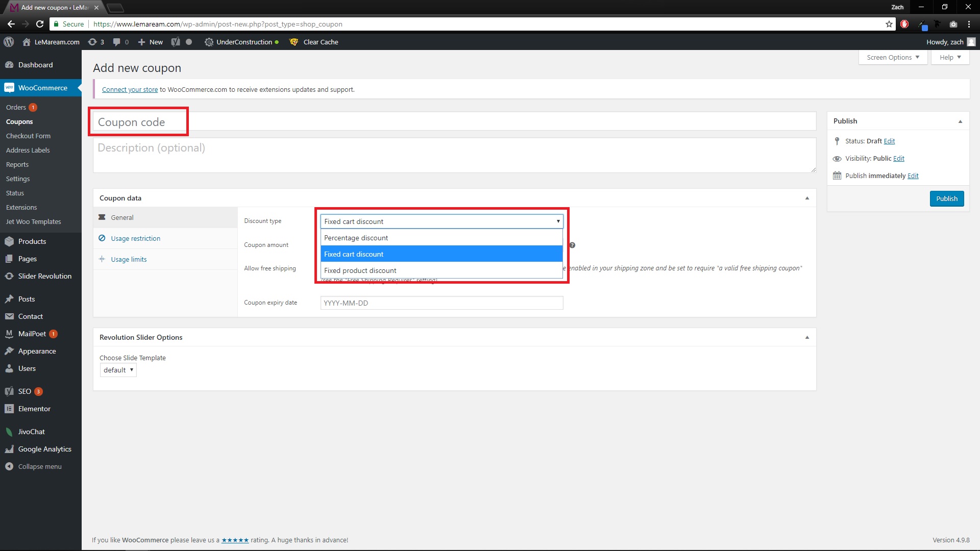The width and height of the screenshot is (980, 551).
Task: Open Jet Woo Templates
Action: point(33,221)
